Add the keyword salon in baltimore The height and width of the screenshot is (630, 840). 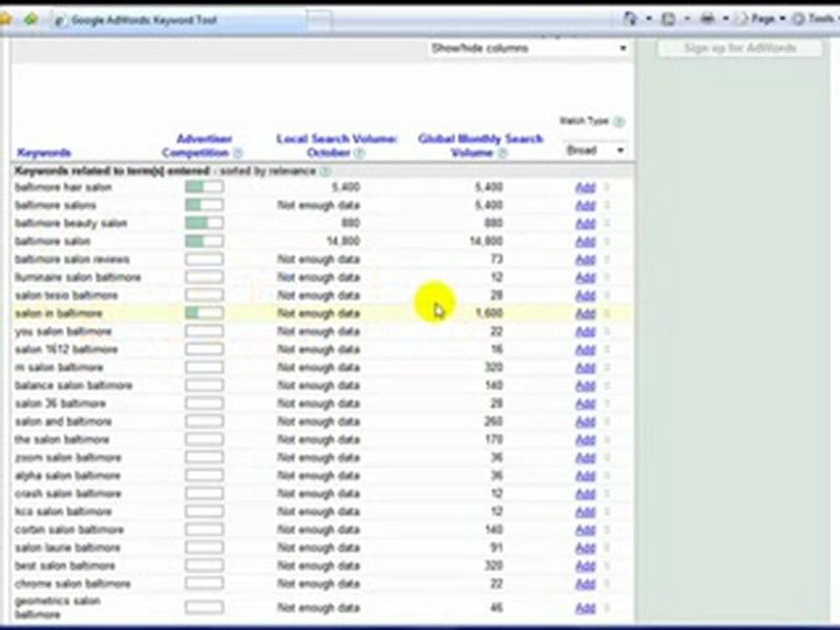[585, 313]
